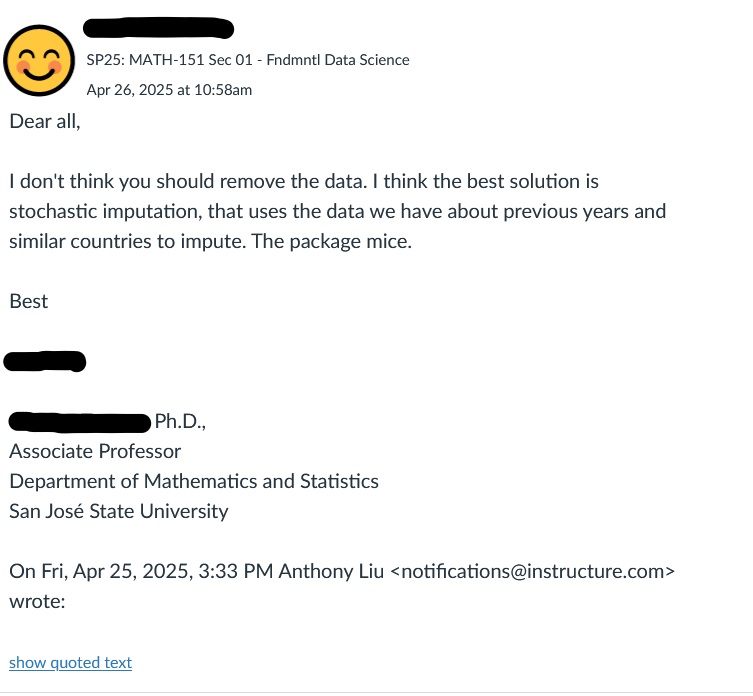This screenshot has height=696, width=753.
Task: Click the redacted sender name at the top
Action: tap(158, 28)
